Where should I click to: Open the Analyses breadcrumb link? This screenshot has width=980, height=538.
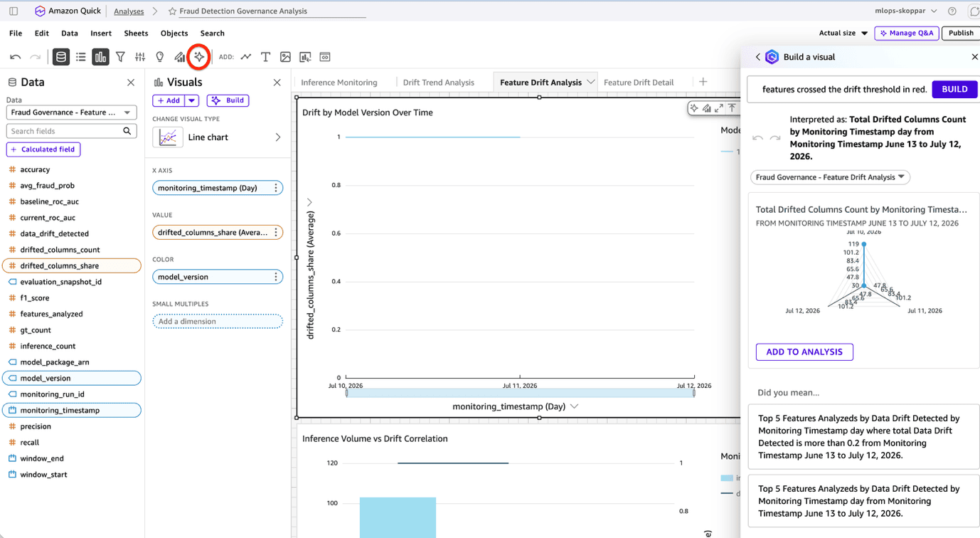click(129, 11)
